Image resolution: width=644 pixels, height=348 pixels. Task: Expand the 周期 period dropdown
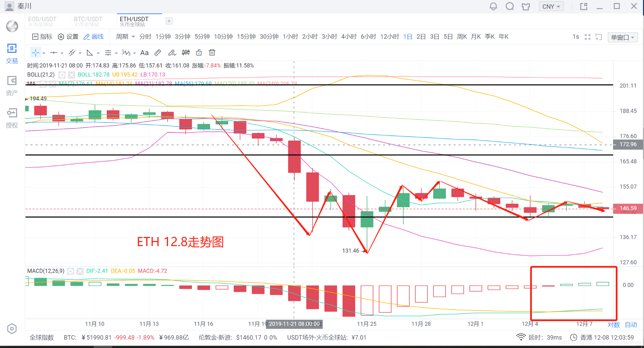tap(125, 37)
